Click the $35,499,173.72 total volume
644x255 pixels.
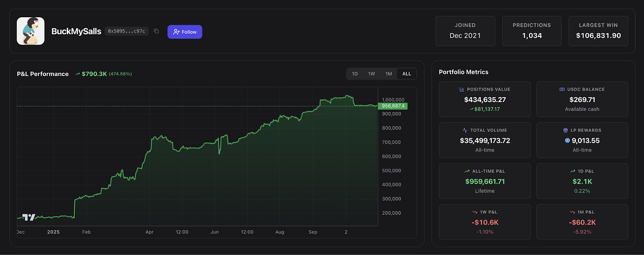(x=485, y=141)
